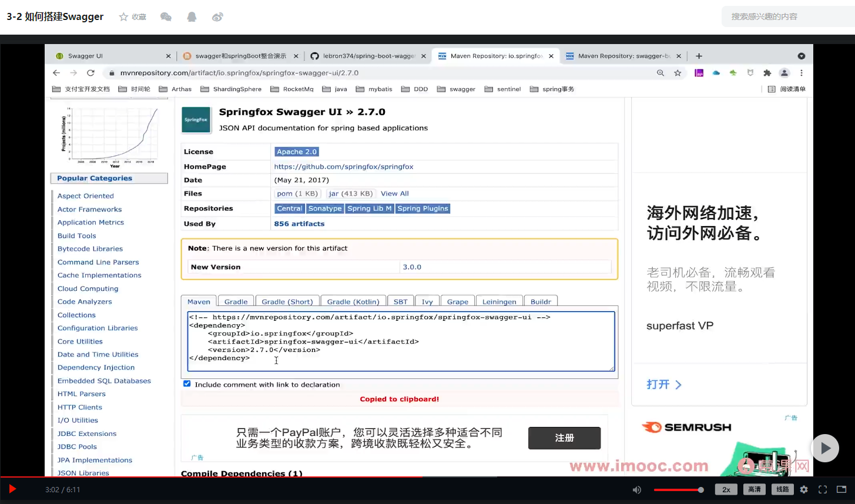The image size is (855, 504).
Task: Close the Maven Repository: io.springfox tab
Action: pyautogui.click(x=551, y=56)
